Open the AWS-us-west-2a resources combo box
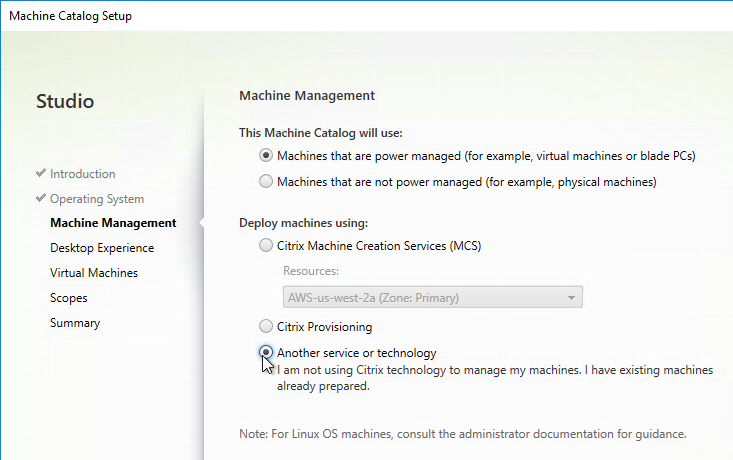Screen dimensions: 733x460 point(432,297)
